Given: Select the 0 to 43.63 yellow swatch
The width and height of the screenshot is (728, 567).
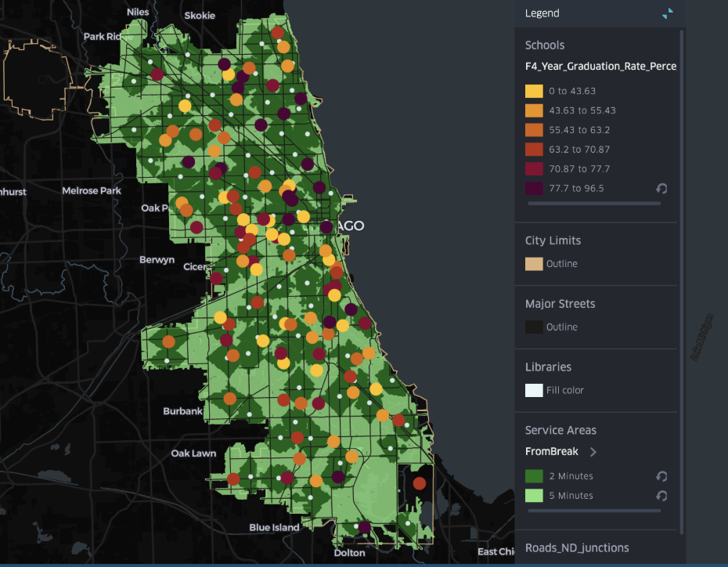Looking at the screenshot, I should (x=534, y=91).
